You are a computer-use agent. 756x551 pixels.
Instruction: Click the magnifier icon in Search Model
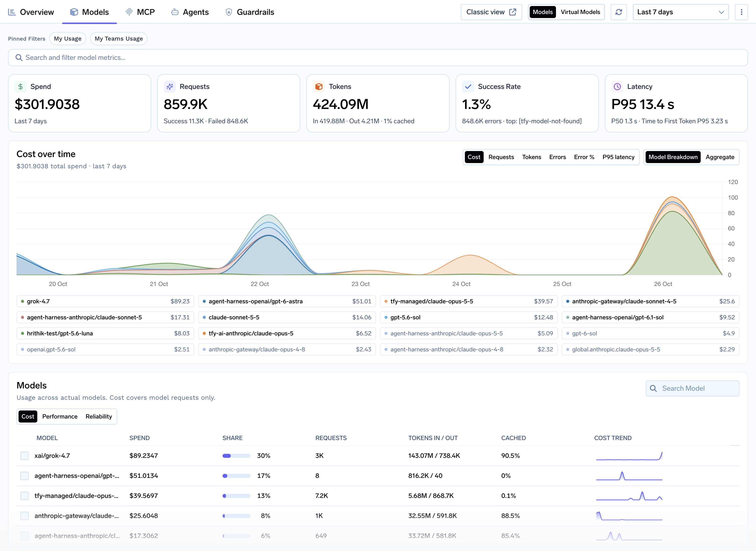[653, 388]
